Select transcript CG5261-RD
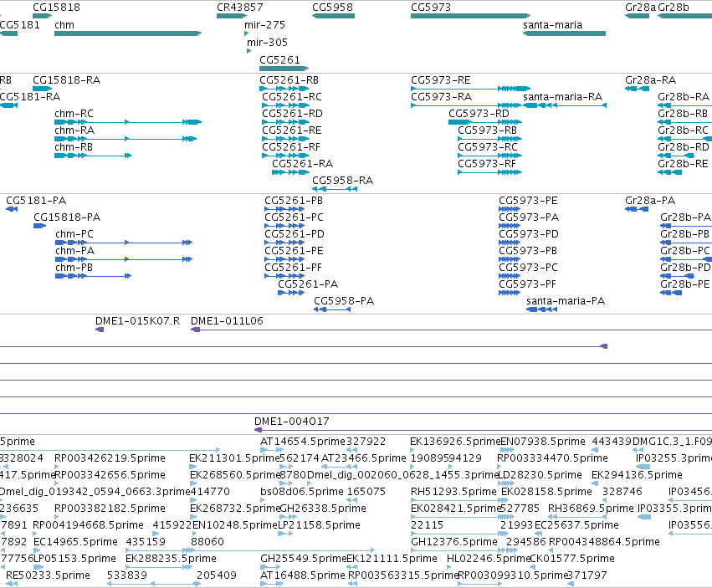Image resolution: width=712 pixels, height=588 pixels. coord(285,121)
